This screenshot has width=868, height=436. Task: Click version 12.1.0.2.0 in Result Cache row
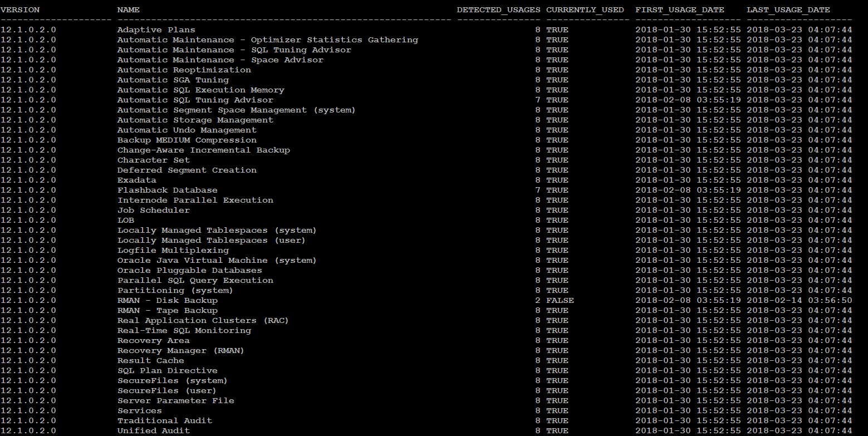click(x=28, y=360)
